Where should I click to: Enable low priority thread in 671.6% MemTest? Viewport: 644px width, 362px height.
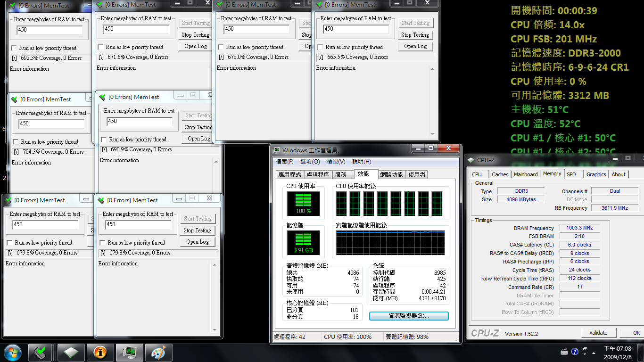pyautogui.click(x=100, y=47)
